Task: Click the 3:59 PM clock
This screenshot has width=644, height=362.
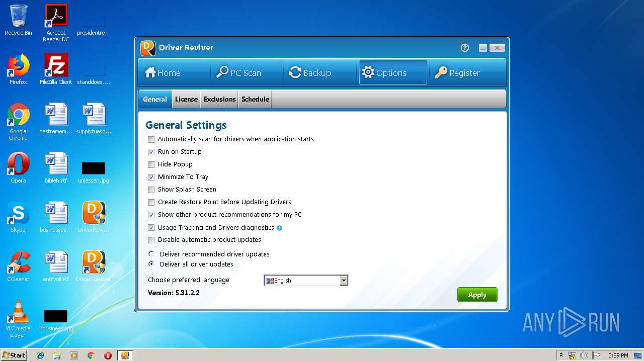Action: 618,355
